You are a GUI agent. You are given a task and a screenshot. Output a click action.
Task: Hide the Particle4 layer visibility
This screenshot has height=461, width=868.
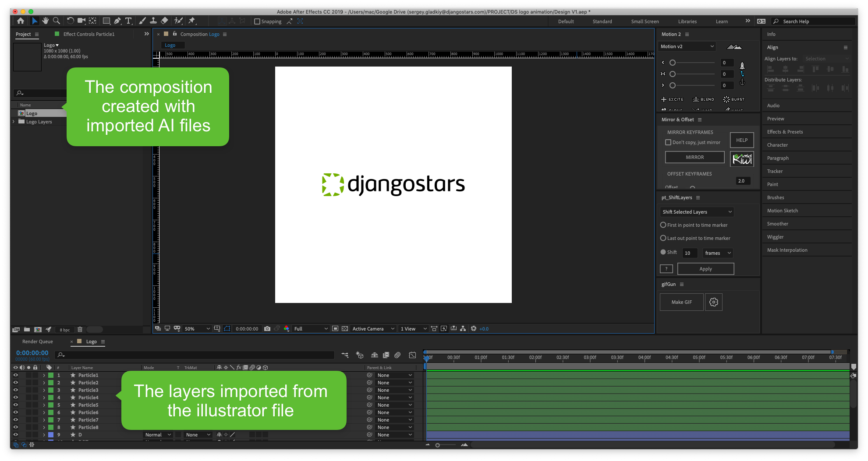point(16,398)
